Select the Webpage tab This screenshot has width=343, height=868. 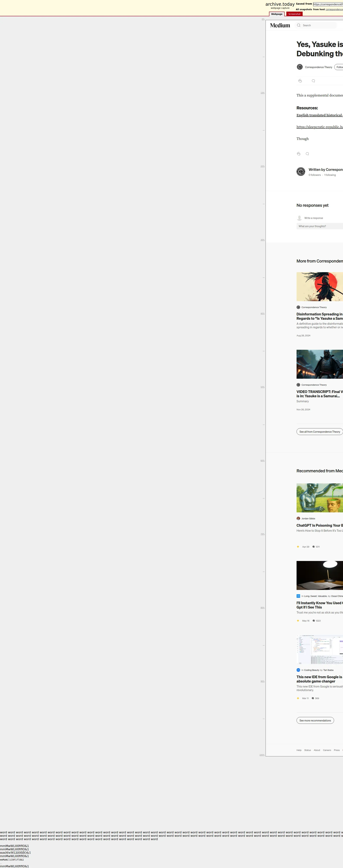tap(277, 14)
